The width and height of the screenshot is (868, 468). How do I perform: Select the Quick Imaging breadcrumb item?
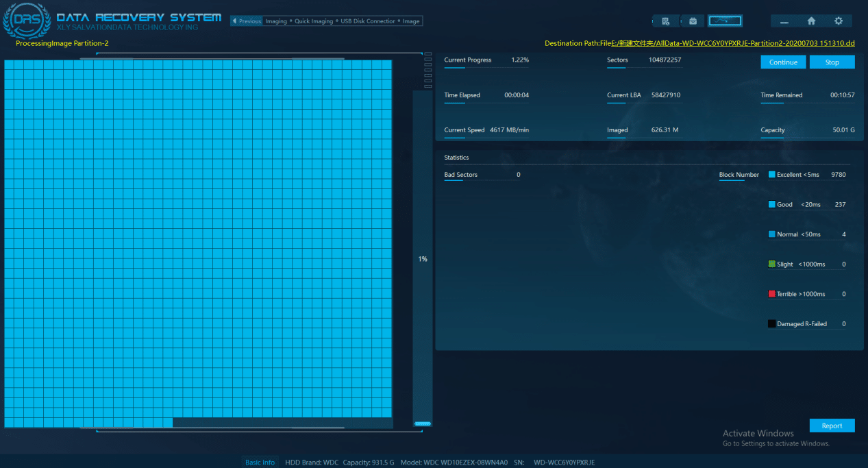(x=314, y=21)
